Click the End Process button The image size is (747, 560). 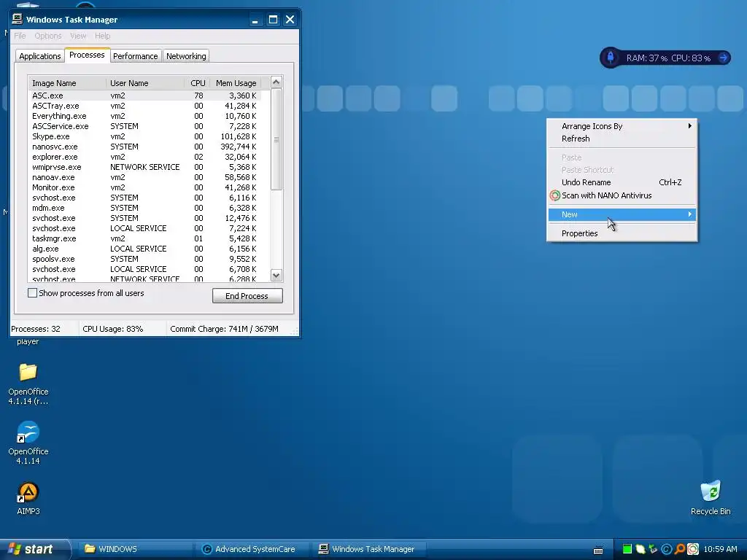(x=247, y=296)
